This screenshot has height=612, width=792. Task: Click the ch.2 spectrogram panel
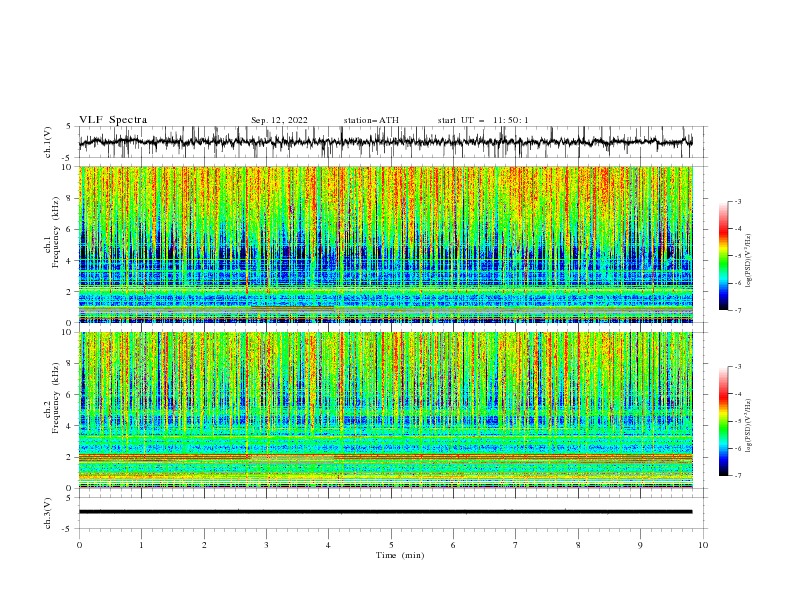coord(386,410)
